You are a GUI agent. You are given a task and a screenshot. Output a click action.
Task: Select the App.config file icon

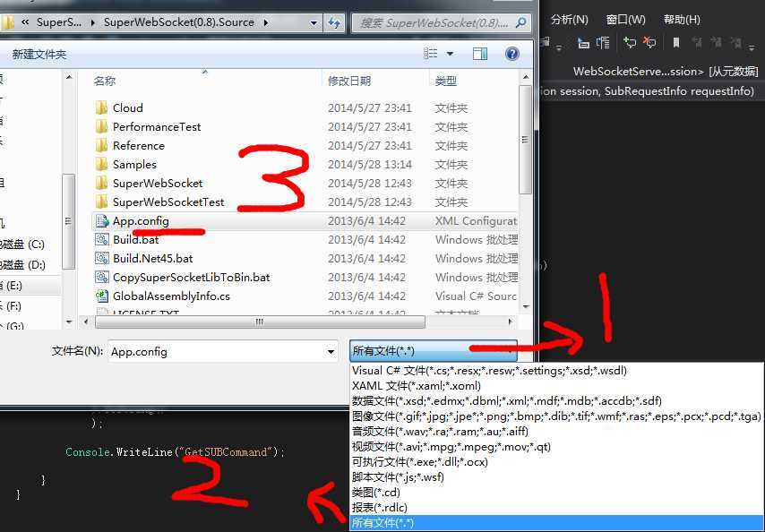101,221
